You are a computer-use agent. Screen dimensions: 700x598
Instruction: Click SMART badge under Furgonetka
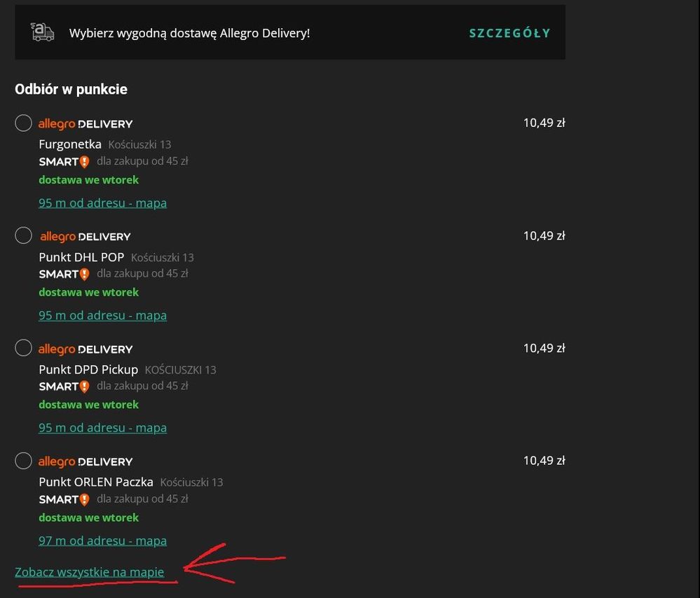coord(64,162)
